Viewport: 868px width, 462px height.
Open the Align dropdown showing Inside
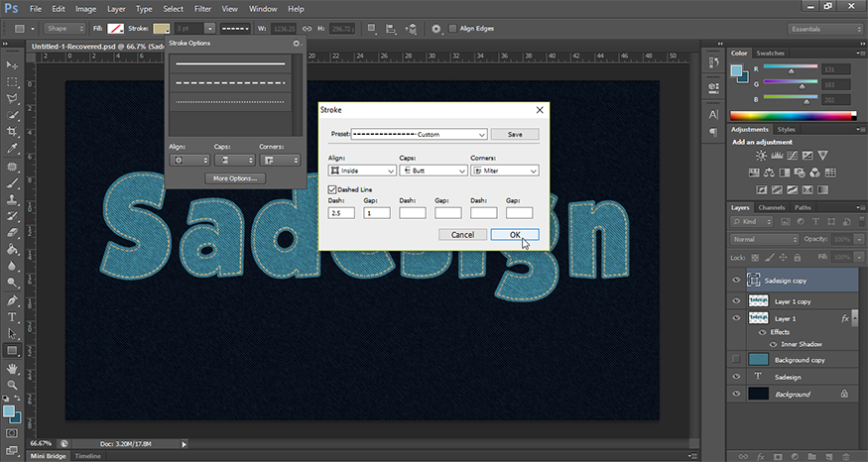tap(362, 171)
